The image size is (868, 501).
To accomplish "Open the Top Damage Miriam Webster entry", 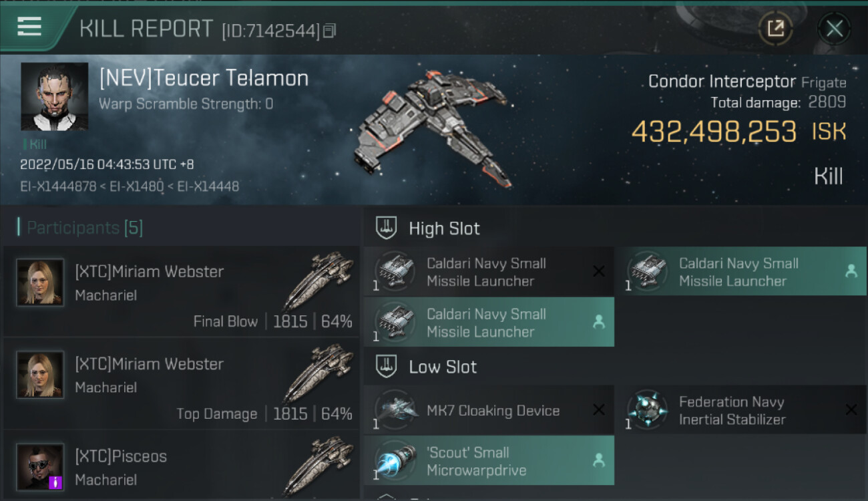I will coord(182,384).
